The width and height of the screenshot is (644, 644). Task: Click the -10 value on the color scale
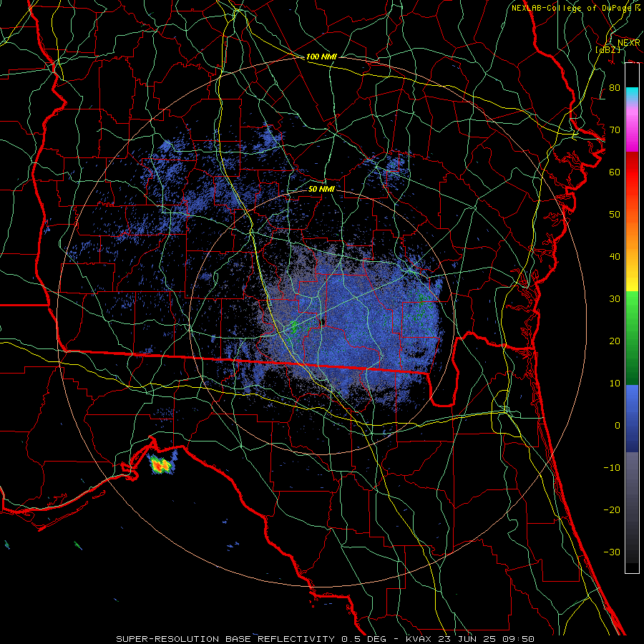point(612,467)
